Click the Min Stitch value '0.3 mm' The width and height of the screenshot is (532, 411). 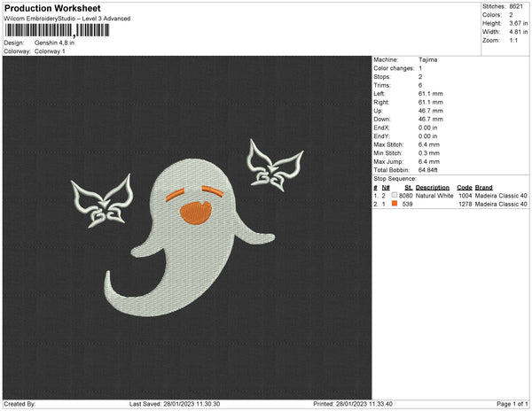(429, 153)
